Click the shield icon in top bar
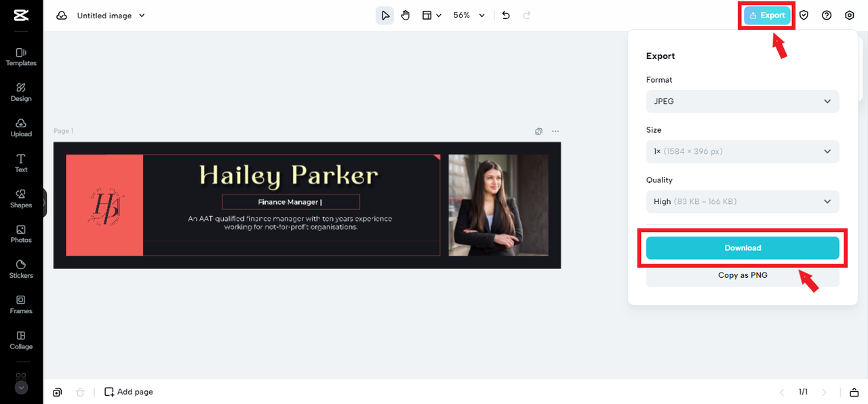This screenshot has height=404, width=868. click(x=804, y=16)
